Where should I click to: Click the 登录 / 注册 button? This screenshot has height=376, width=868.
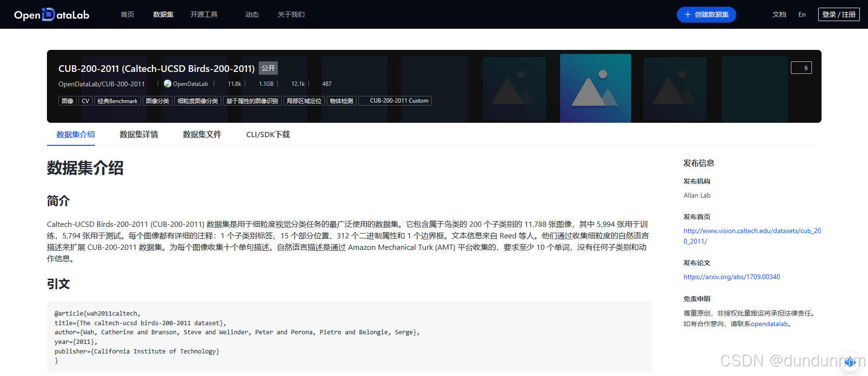[839, 14]
